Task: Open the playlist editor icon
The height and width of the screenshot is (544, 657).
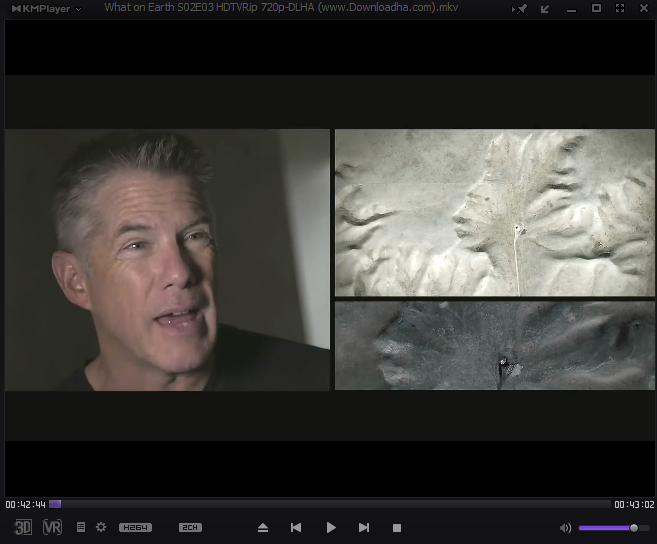Action: point(81,527)
